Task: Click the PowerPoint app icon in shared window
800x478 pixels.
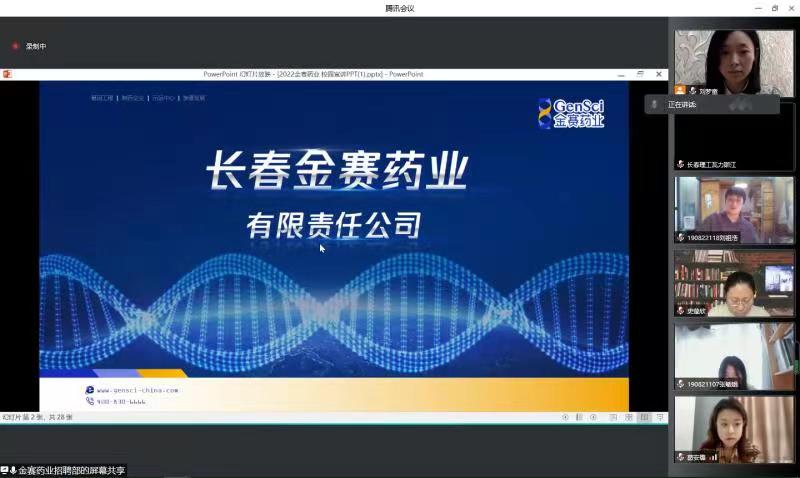Action: [7, 74]
